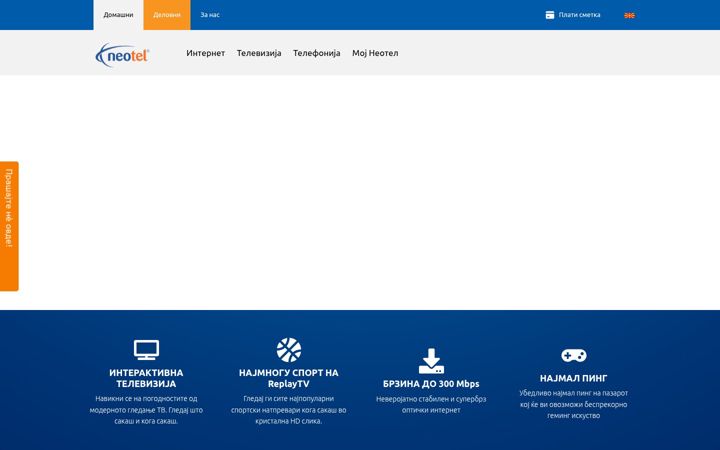Open the Мој Неотел menu
This screenshot has height=450, width=720.
pyautogui.click(x=375, y=53)
